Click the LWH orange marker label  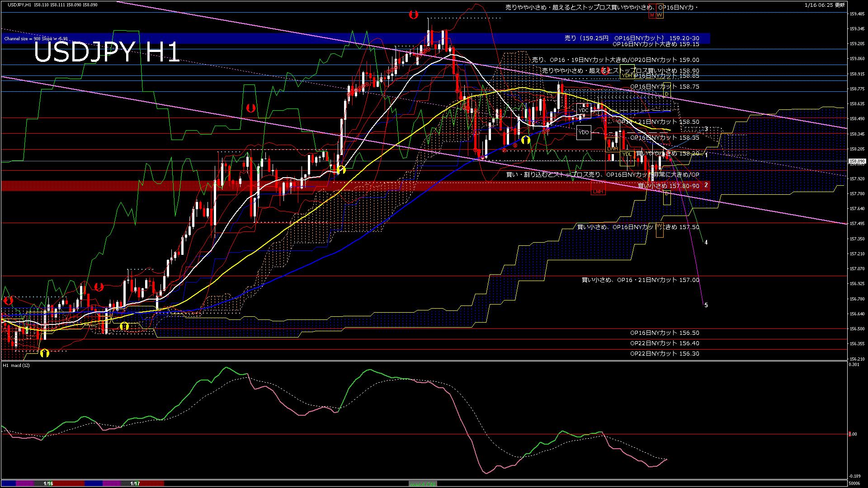(x=612, y=149)
